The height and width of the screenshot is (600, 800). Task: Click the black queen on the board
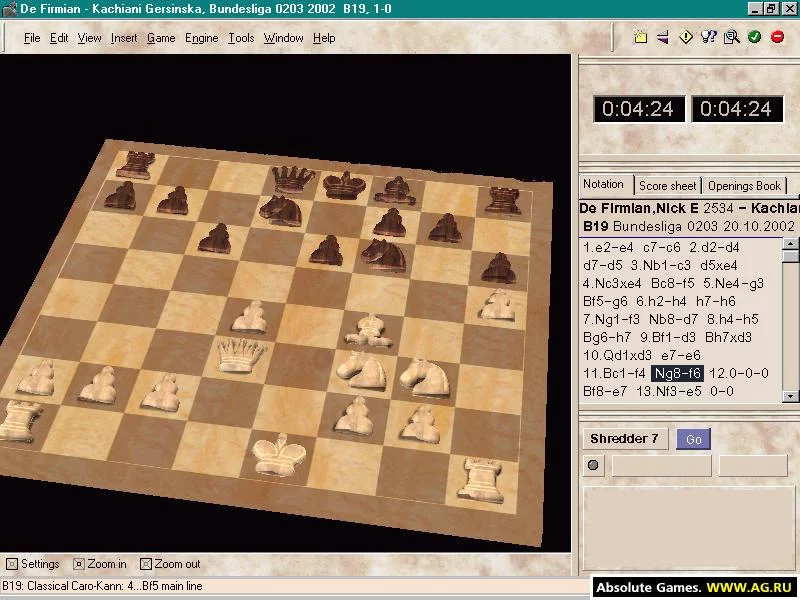(x=293, y=181)
